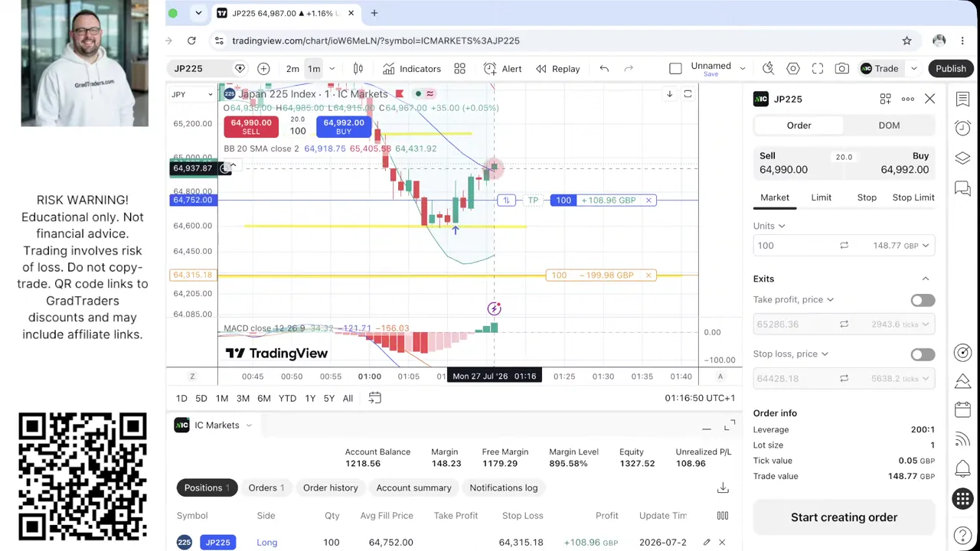Open chart settings hexagon icon

(793, 69)
